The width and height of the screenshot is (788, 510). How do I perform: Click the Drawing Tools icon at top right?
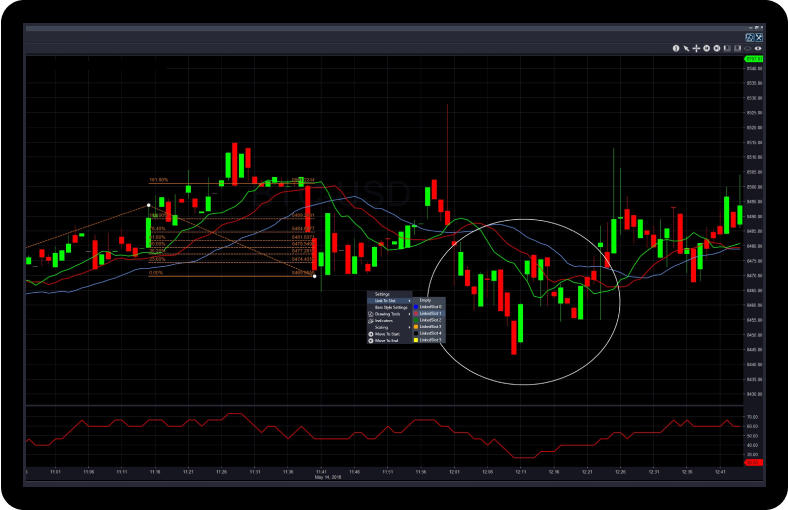click(749, 37)
